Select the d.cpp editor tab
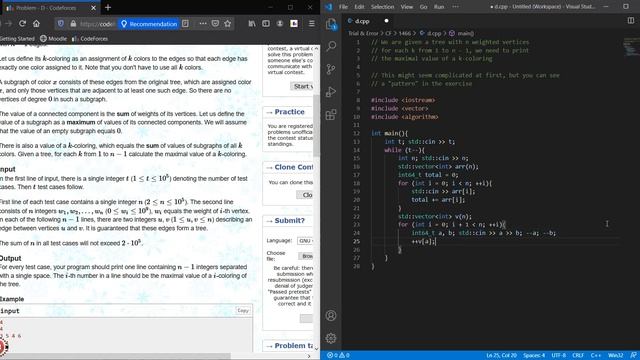 click(x=368, y=21)
